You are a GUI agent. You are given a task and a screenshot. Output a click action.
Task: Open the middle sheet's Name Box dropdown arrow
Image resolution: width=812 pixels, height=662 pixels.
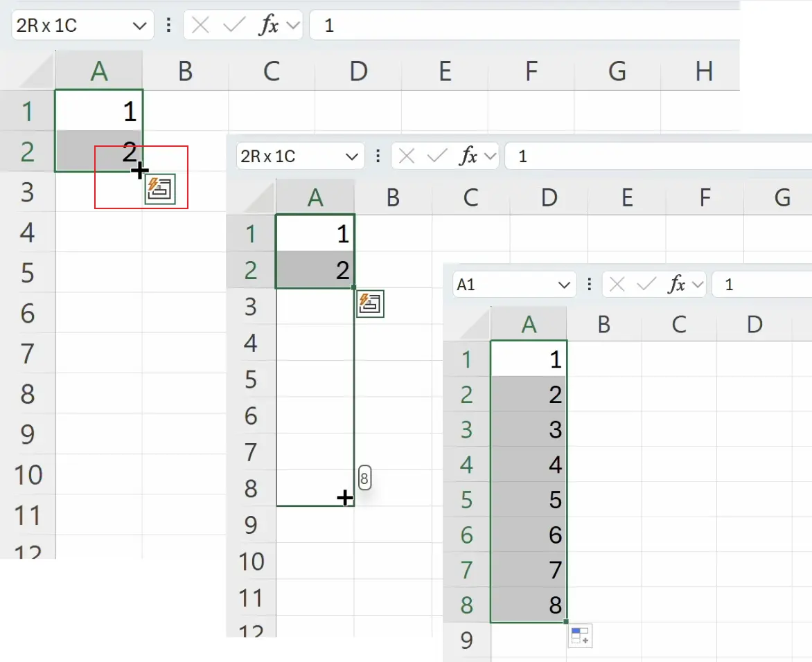pyautogui.click(x=352, y=156)
